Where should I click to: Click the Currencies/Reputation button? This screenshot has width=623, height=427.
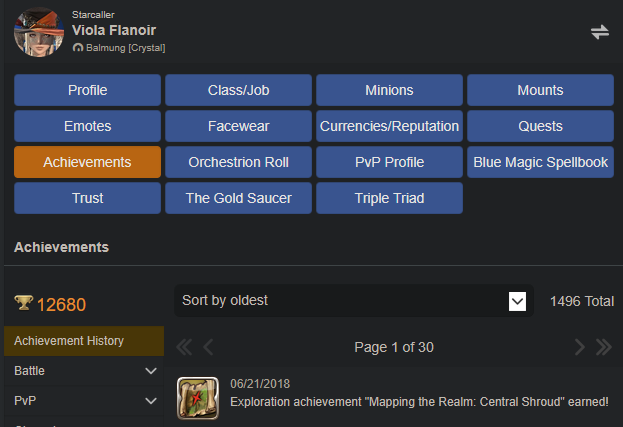click(x=389, y=126)
